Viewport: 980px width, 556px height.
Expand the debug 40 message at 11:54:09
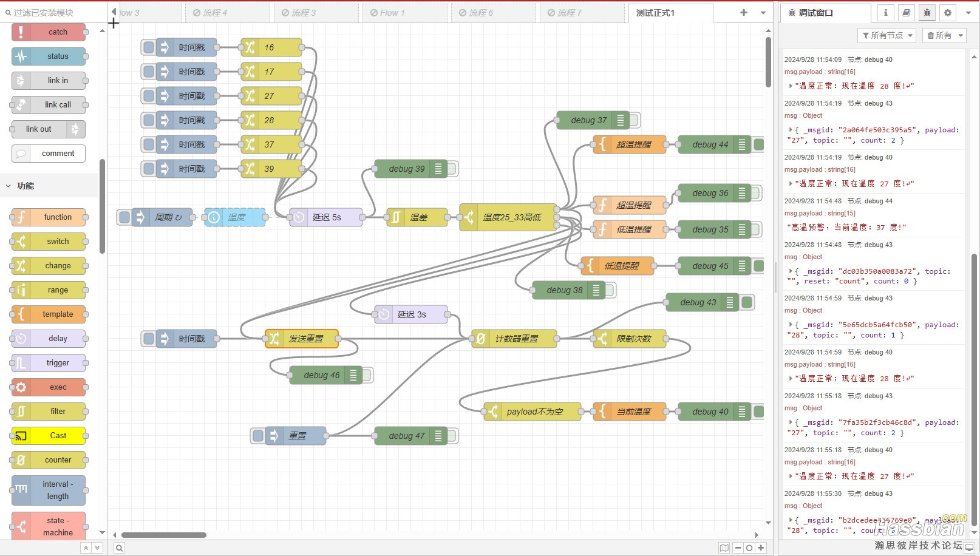point(791,86)
